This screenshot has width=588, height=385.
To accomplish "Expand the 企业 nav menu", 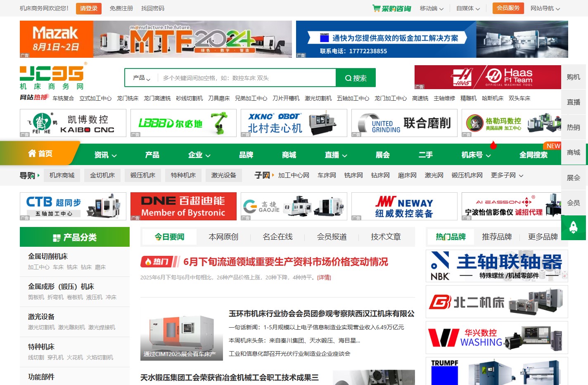I will pos(199,155).
